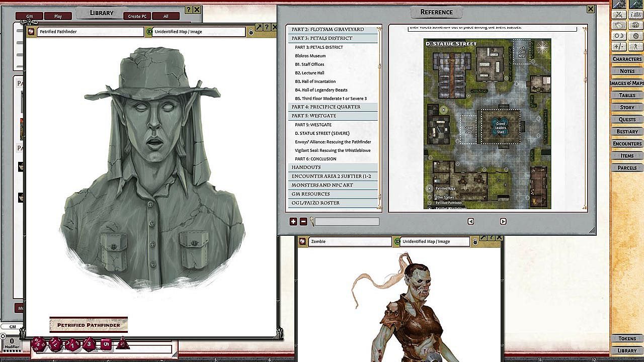Roll the d10 die

[x=72, y=345]
